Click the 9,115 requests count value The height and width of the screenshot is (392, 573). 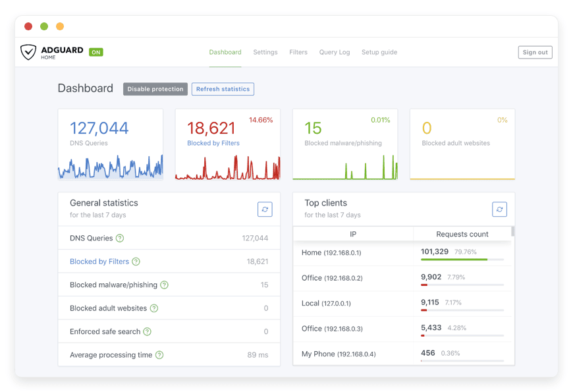point(429,302)
